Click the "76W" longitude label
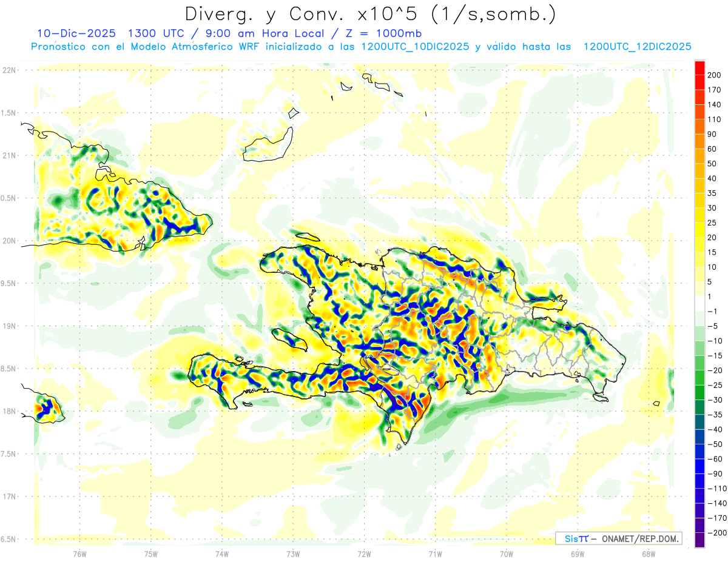This screenshot has height=562, width=728. point(79,554)
